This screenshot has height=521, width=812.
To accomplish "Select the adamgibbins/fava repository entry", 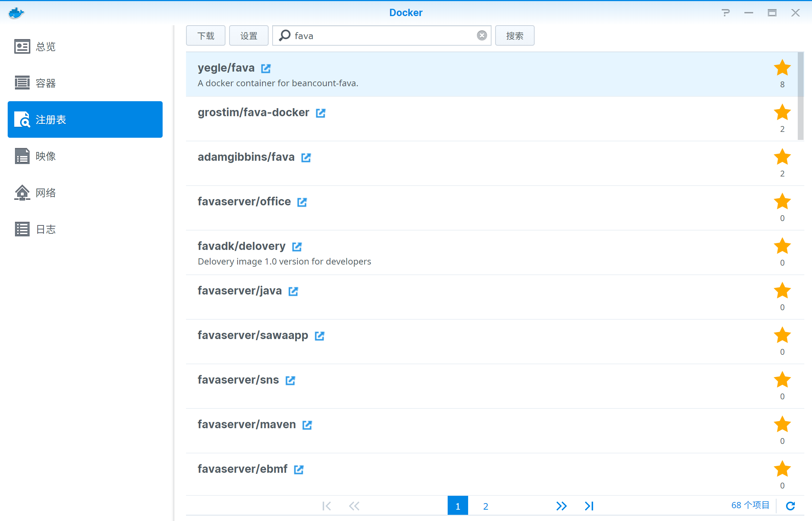I will (x=246, y=157).
